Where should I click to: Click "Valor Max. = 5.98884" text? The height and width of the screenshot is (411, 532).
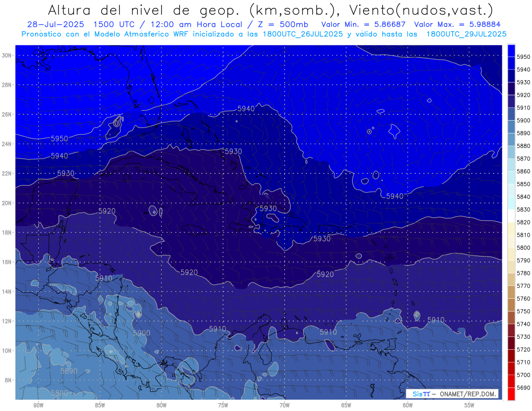pyautogui.click(x=458, y=25)
